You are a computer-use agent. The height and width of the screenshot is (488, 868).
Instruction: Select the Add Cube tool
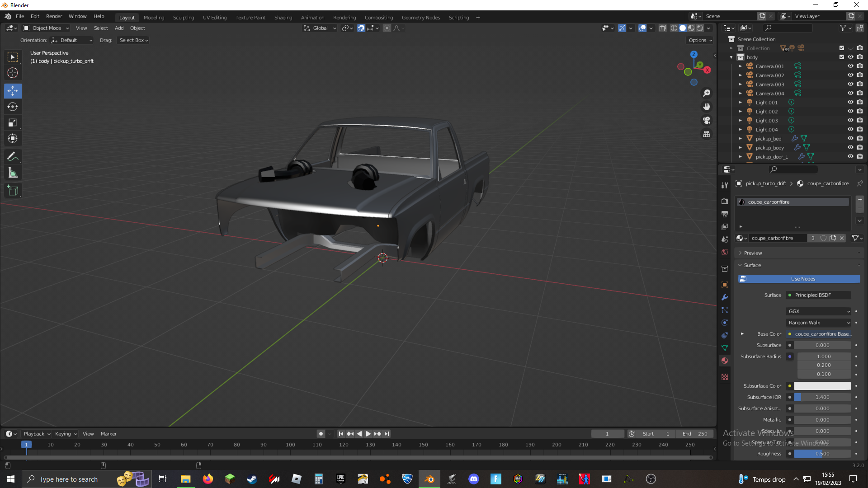click(13, 191)
